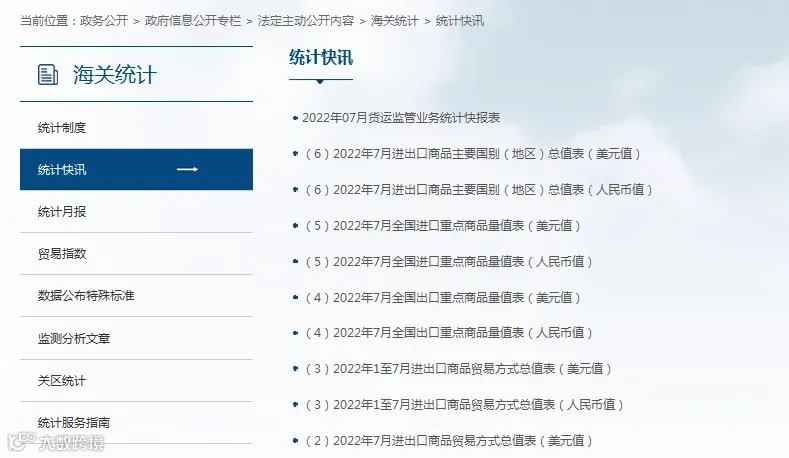Open (4) 全国出口重点商品量值表(人民币值)

(x=449, y=333)
